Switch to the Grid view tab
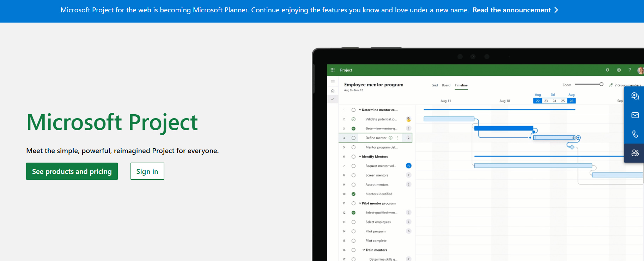Screen dimensions: 644x261 click(x=435, y=85)
